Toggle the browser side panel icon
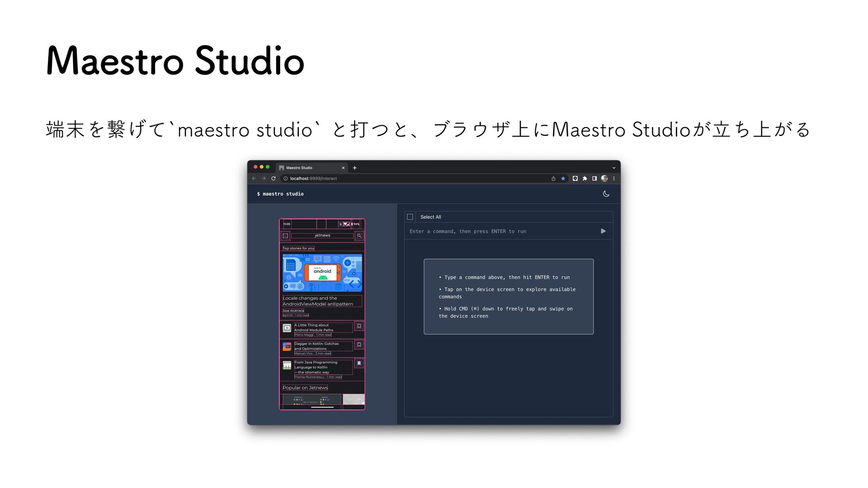The width and height of the screenshot is (868, 488). (594, 178)
